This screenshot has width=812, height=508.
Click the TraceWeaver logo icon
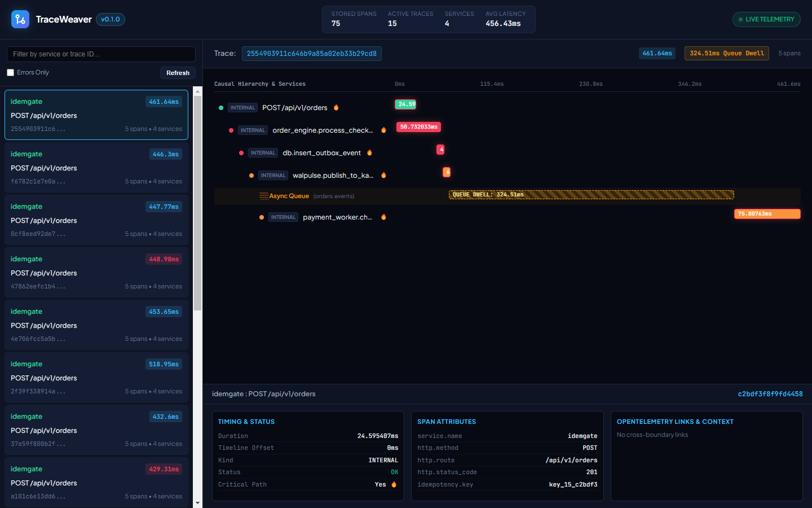click(20, 19)
